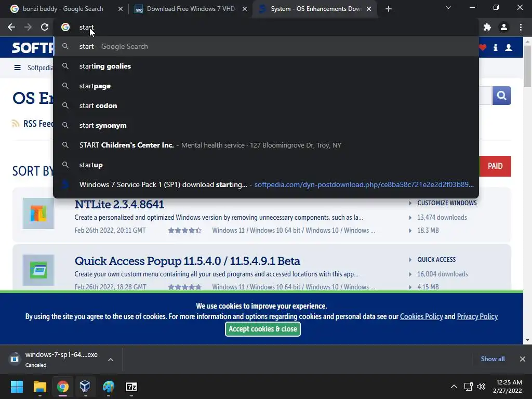The image size is (532, 399).
Task: Open the clock showing 12:25 AM
Action: [507, 387]
